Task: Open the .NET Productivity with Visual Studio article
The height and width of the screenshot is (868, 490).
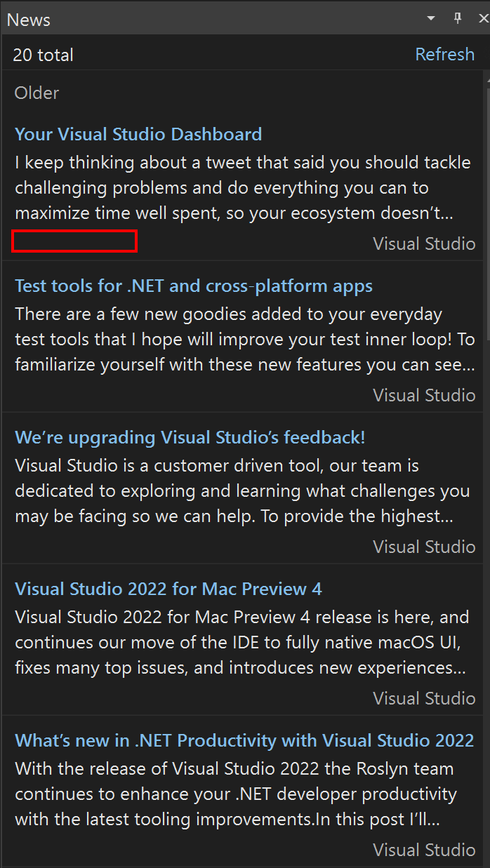Action: point(244,740)
